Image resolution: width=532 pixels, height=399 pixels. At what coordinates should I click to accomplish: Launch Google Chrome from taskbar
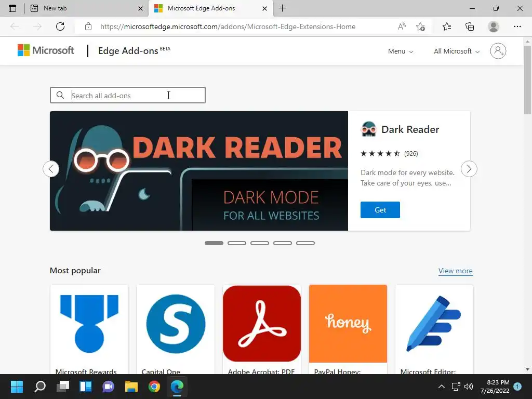tap(154, 387)
